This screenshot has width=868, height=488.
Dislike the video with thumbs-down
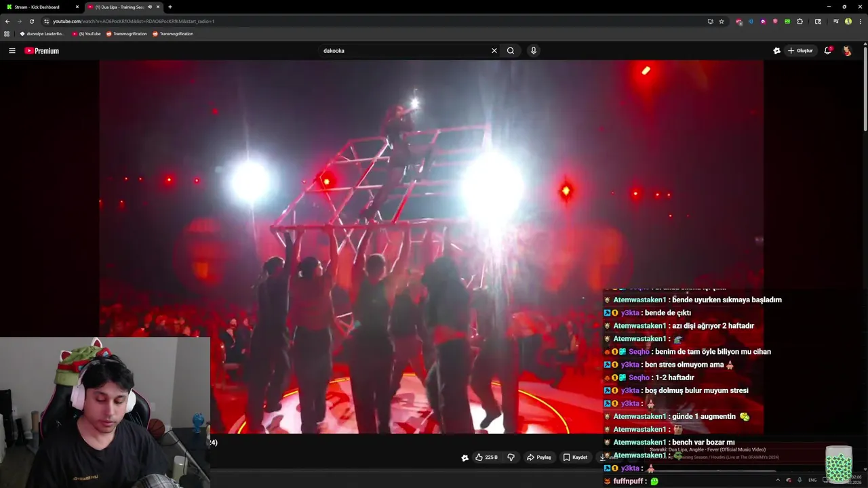coord(511,457)
